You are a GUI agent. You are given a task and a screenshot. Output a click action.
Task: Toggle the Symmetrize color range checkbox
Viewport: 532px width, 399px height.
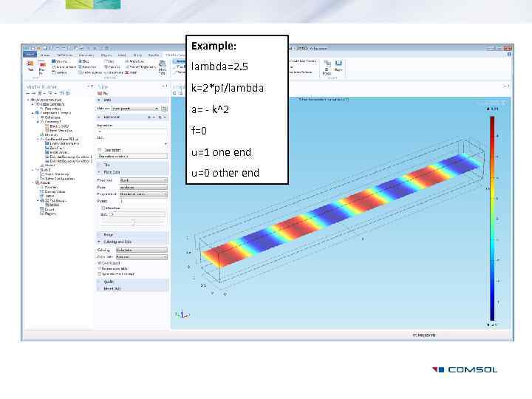click(x=100, y=274)
